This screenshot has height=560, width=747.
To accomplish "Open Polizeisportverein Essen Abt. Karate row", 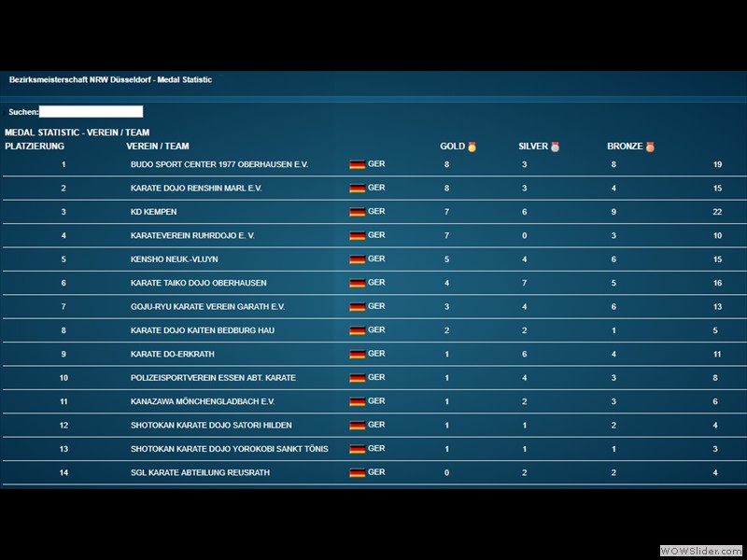I will point(213,378).
